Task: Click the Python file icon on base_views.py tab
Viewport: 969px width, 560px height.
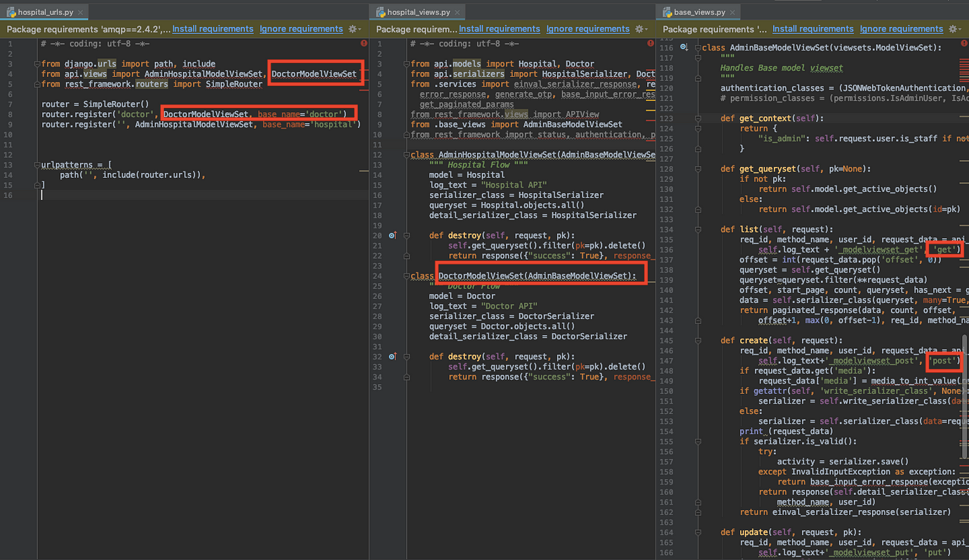Action: tap(667, 12)
